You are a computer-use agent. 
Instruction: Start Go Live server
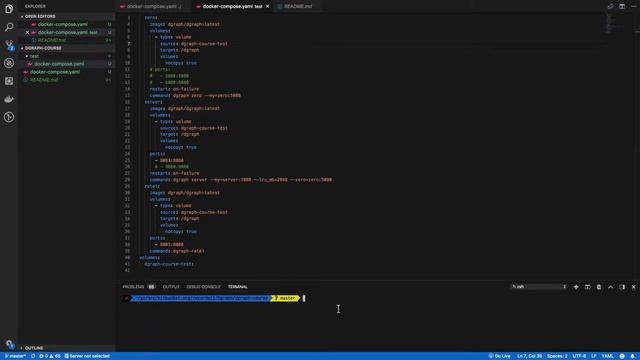click(x=500, y=356)
